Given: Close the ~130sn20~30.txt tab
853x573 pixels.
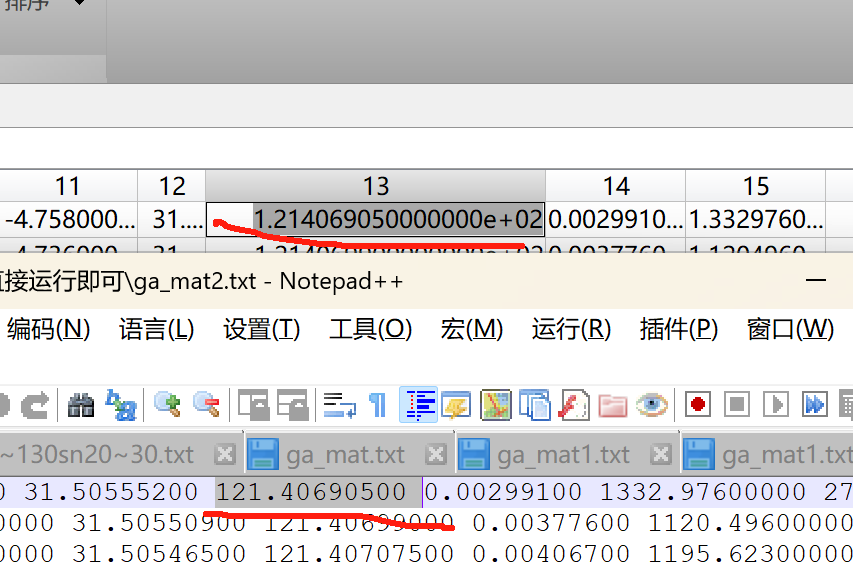Looking at the screenshot, I should (225, 454).
